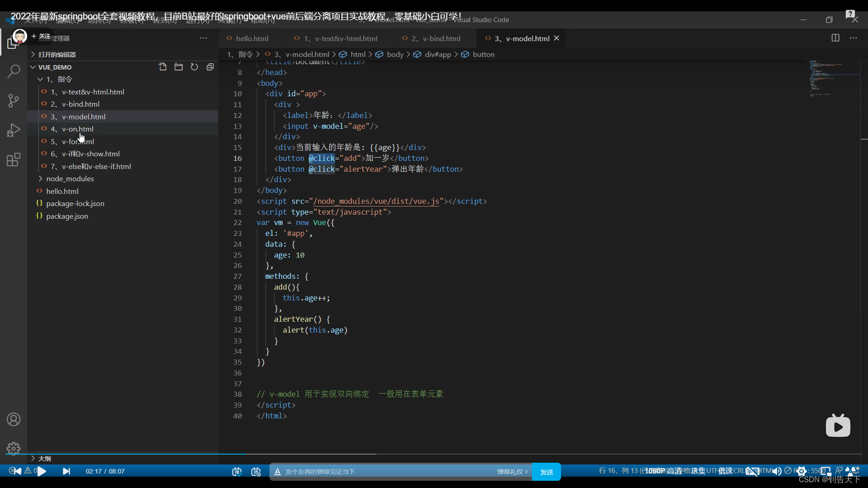This screenshot has width=868, height=488.
Task: Toggle danmaku display on or off
Action: point(237,472)
